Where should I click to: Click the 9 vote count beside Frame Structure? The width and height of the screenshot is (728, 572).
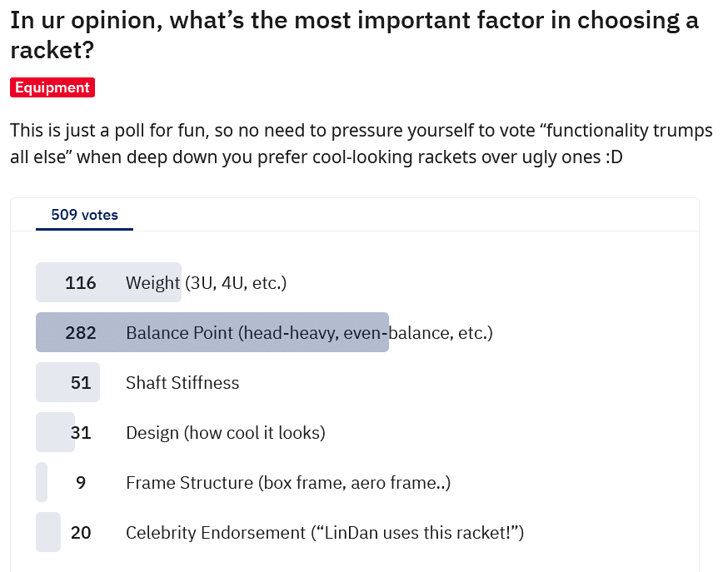(x=81, y=483)
